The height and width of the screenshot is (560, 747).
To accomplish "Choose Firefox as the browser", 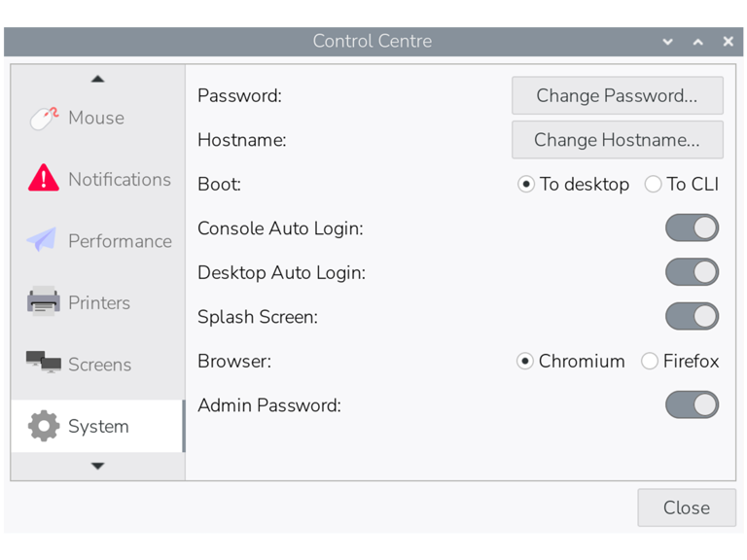I will pos(650,362).
